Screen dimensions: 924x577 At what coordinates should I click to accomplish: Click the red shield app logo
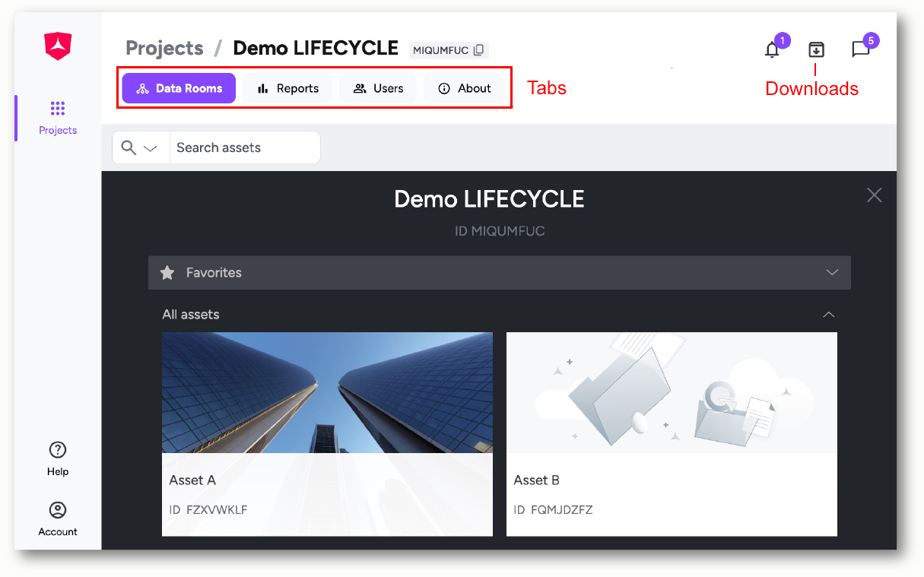[58, 46]
